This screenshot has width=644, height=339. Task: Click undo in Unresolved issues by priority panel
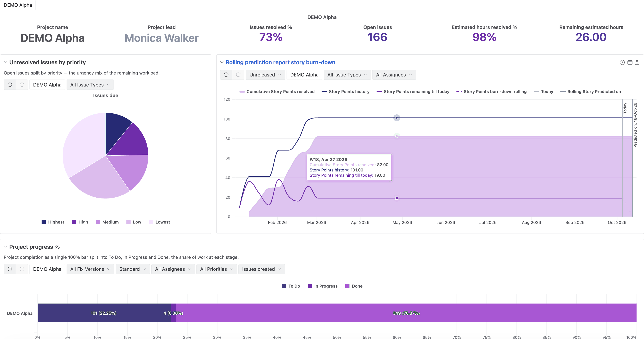click(x=10, y=85)
